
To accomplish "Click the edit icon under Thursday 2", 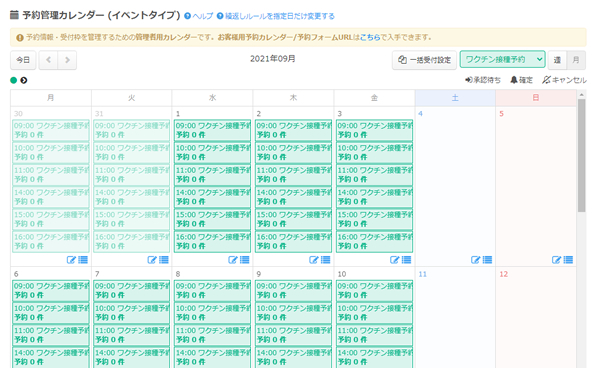I will click(x=313, y=260).
